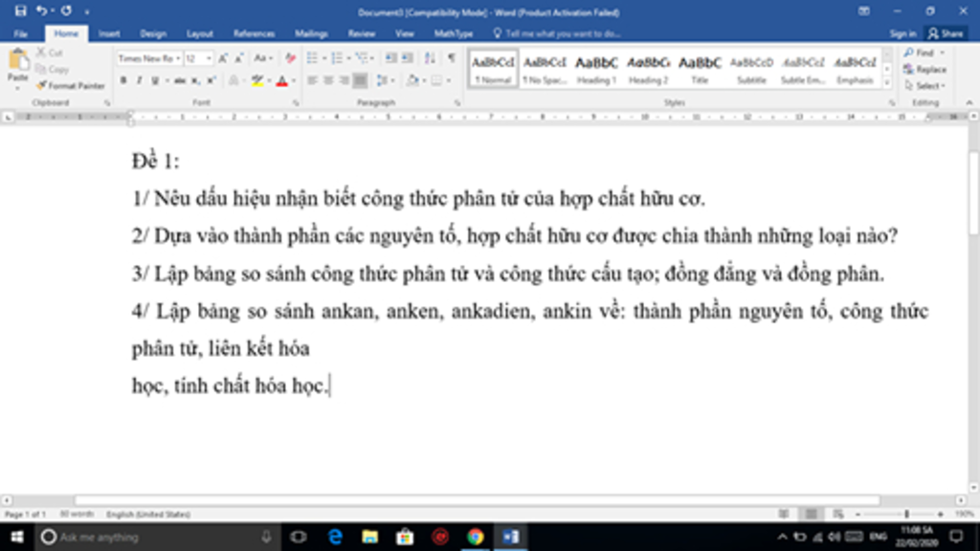Apply strikethrough formatting
Viewport: 980px width, 551px height.
[x=180, y=80]
